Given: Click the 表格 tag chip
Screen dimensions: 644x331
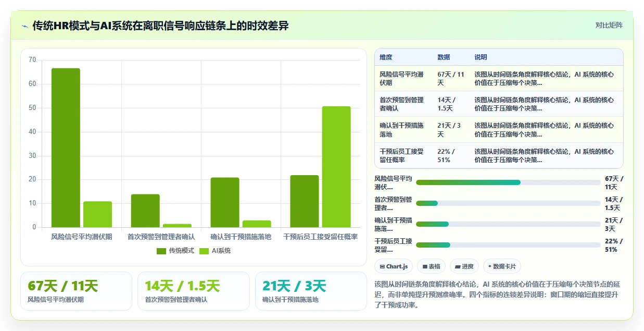Looking at the screenshot, I should coord(431,266).
